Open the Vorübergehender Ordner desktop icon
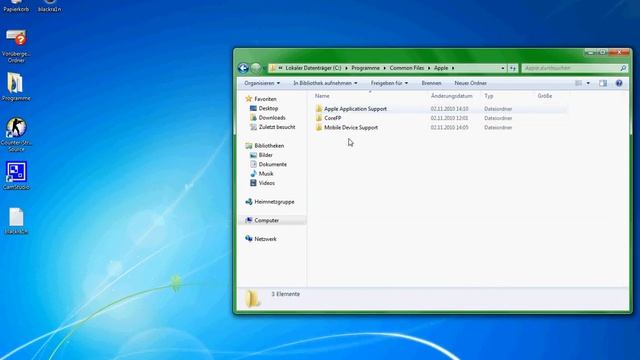640x360 pixels. pyautogui.click(x=16, y=46)
